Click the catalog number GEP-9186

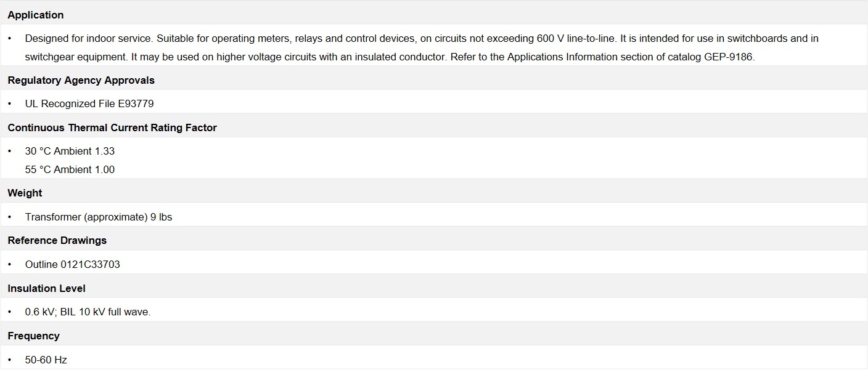tap(728, 57)
